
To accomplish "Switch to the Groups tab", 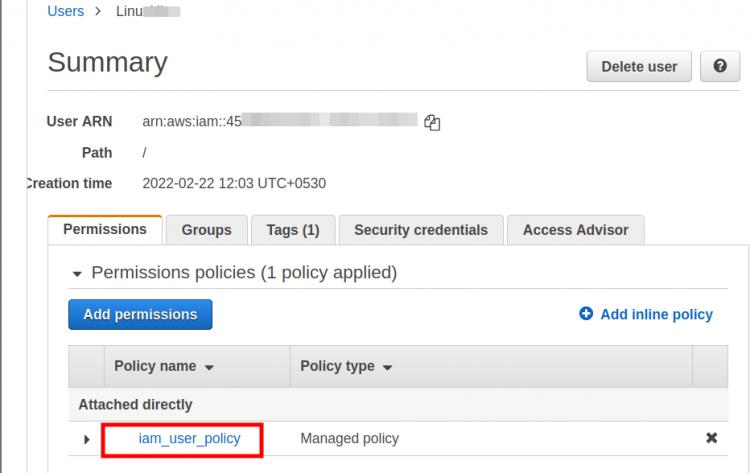I will pos(206,230).
